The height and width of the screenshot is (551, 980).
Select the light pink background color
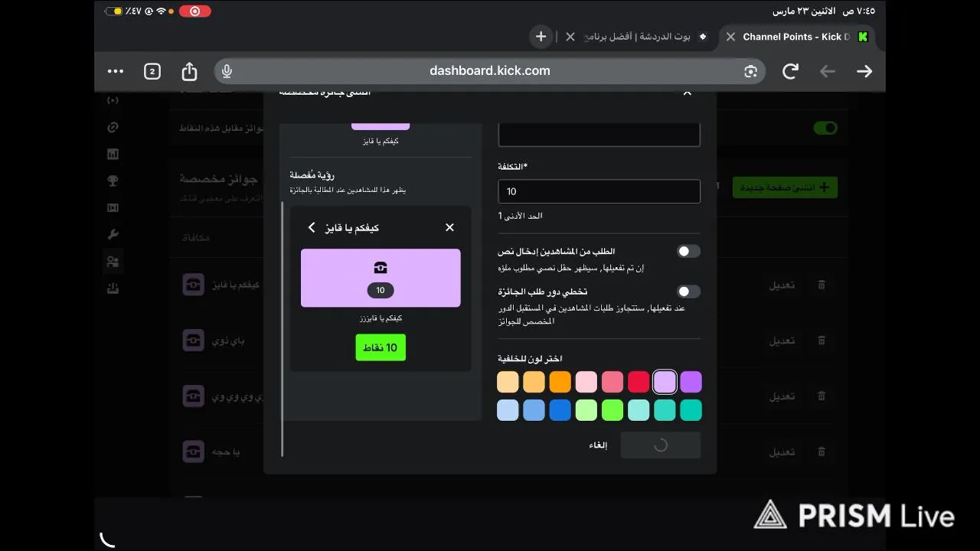pos(586,382)
